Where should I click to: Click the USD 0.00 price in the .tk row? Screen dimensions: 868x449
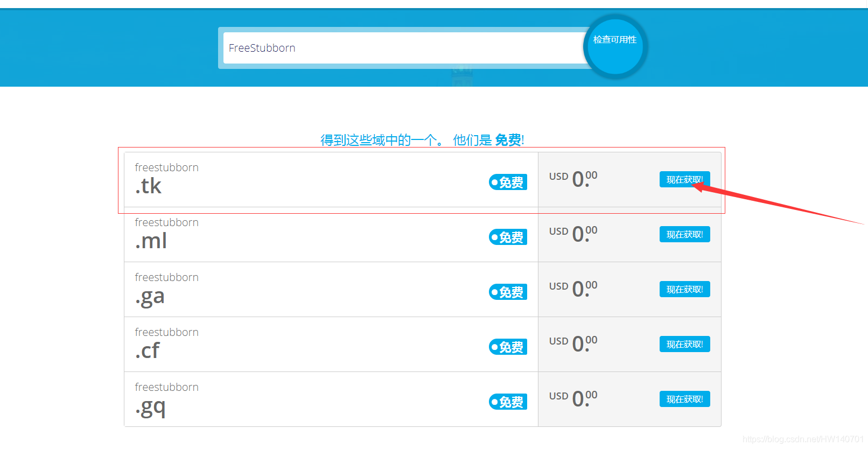tap(573, 179)
